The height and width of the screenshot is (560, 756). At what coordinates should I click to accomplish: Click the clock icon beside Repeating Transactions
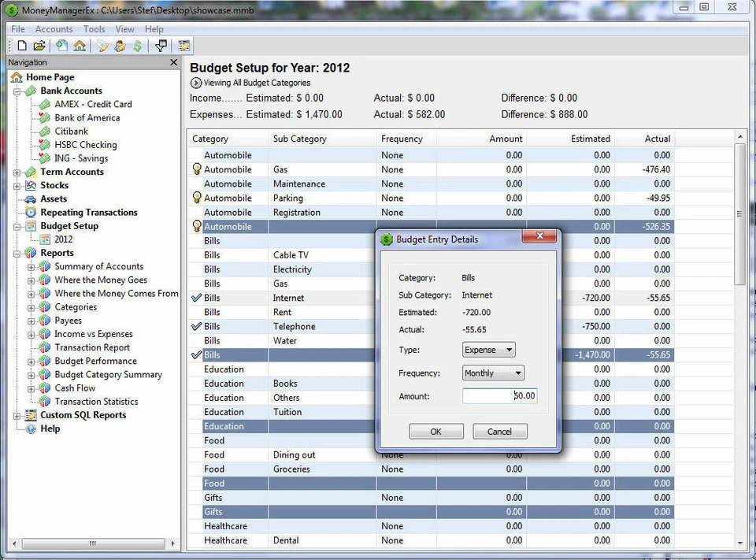[x=29, y=212]
